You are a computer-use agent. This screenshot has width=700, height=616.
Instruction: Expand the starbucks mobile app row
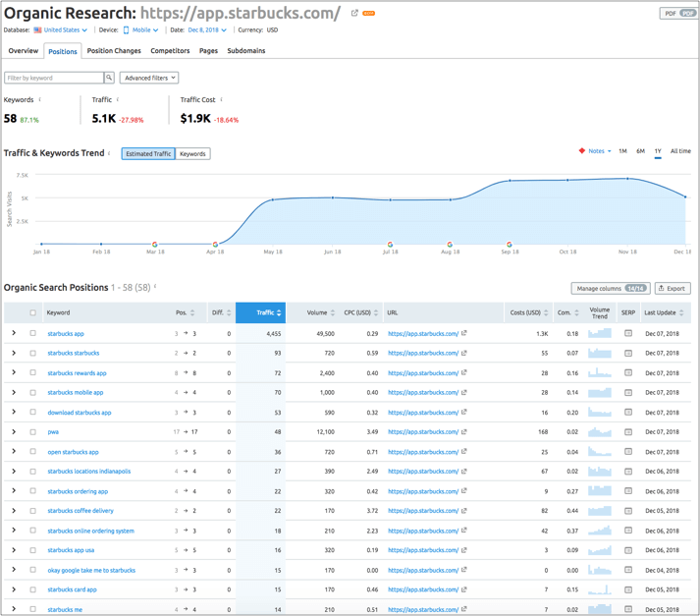tap(14, 392)
